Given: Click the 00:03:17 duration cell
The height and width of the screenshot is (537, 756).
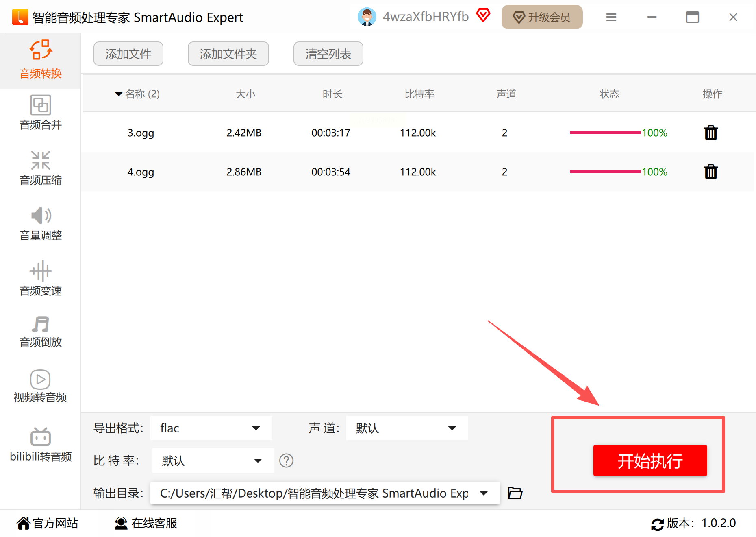Looking at the screenshot, I should tap(331, 133).
